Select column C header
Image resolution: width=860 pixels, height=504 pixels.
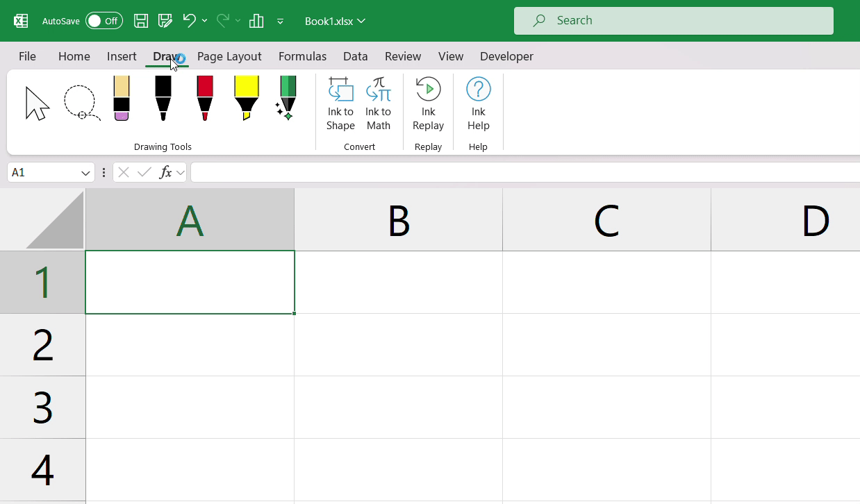click(607, 220)
